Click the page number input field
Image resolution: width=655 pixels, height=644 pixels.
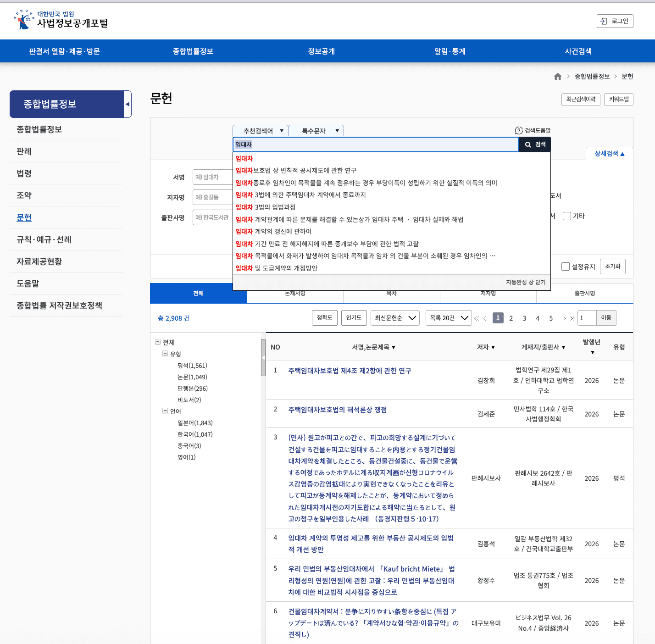click(587, 318)
